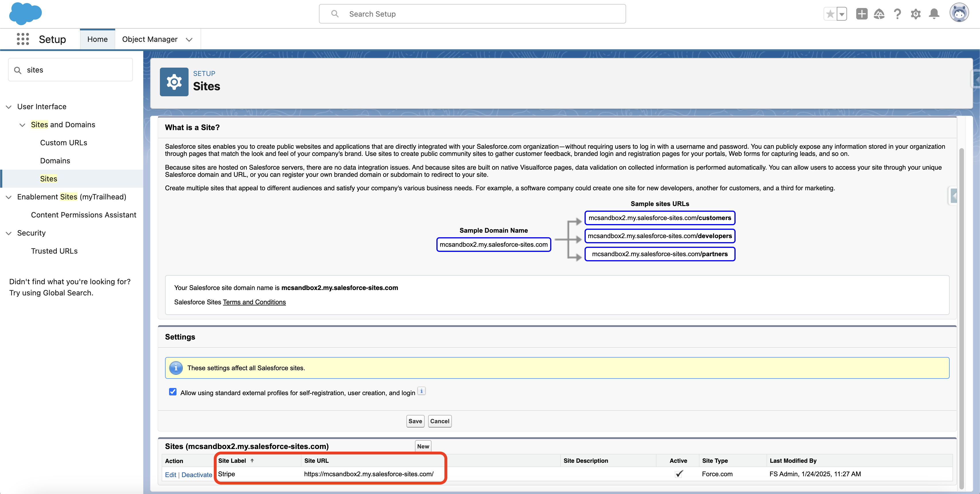Deactivate the Stripe site
980x494 pixels.
pyautogui.click(x=197, y=475)
